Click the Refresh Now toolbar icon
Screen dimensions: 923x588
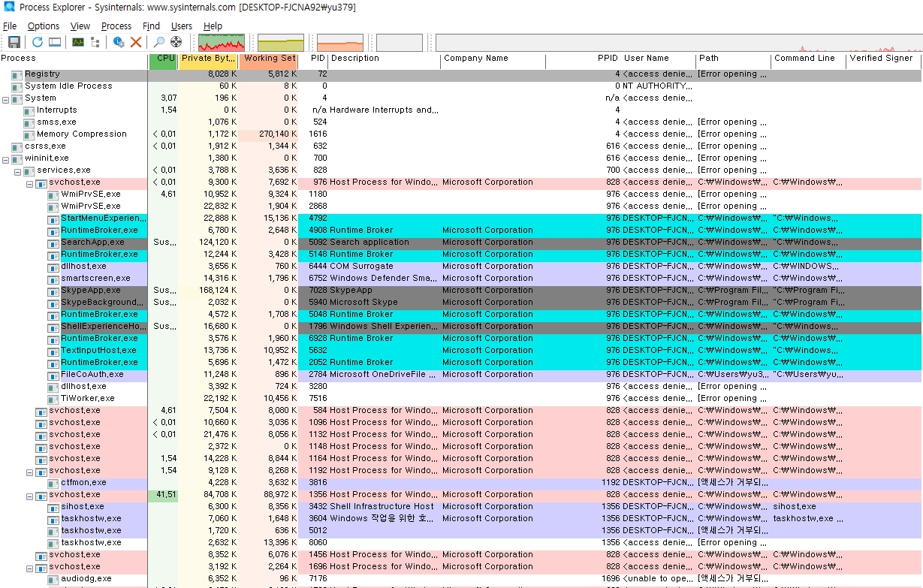point(37,42)
